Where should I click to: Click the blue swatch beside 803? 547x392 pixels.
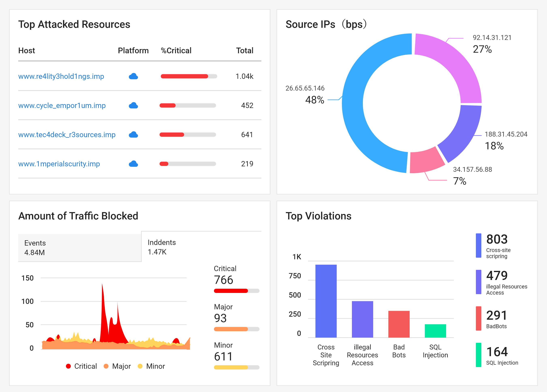coord(479,246)
